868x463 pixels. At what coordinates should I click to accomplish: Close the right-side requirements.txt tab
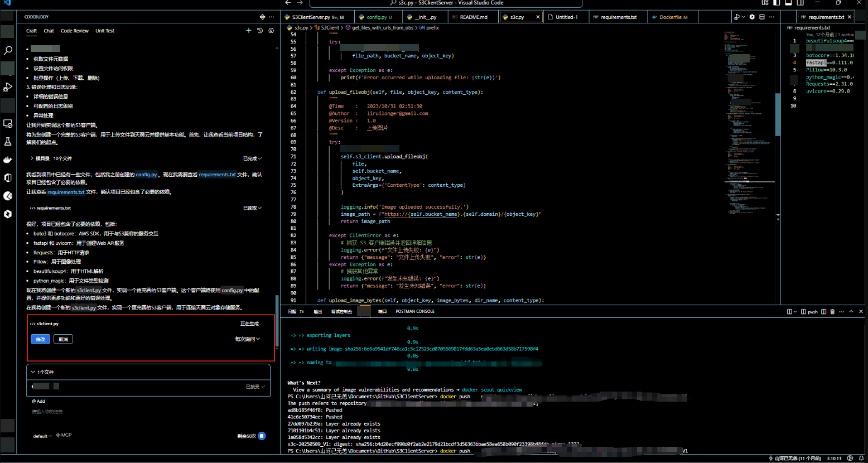click(x=850, y=17)
